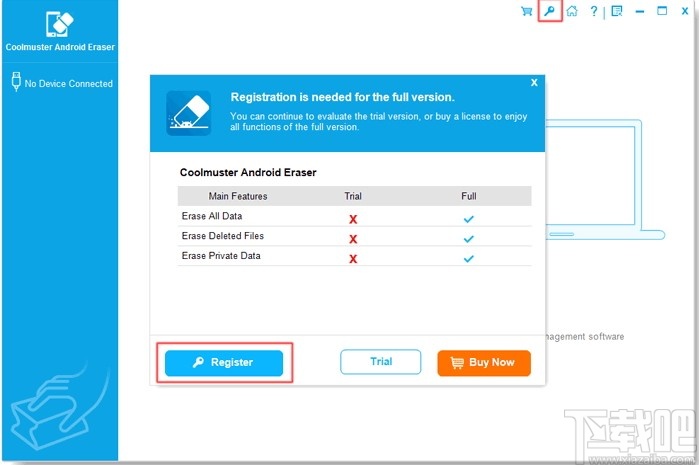699x465 pixels.
Task: Close the registration dialog
Action: 534,82
